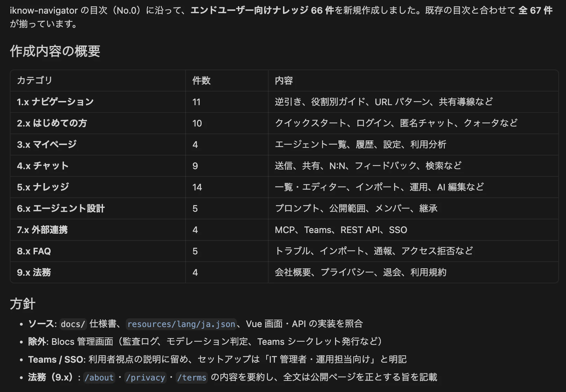This screenshot has height=392, width=566.
Task: Click the count "14" in the ナレッジ row
Action: pos(197,187)
